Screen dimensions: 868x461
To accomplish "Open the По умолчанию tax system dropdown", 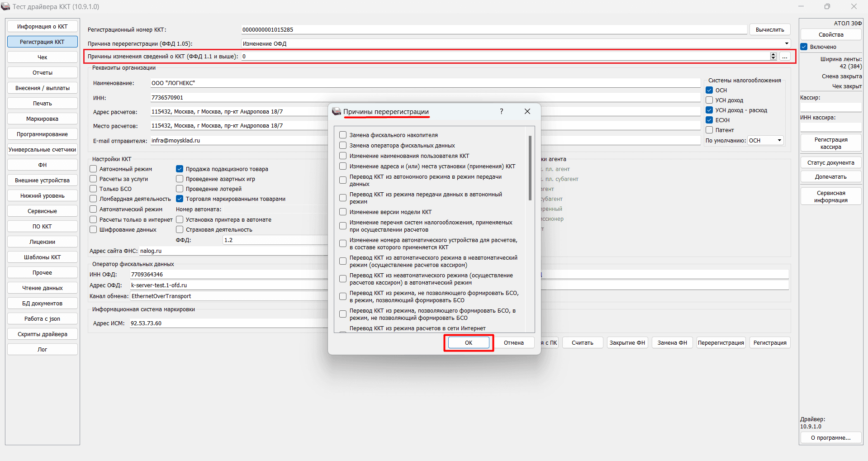I will pos(779,141).
